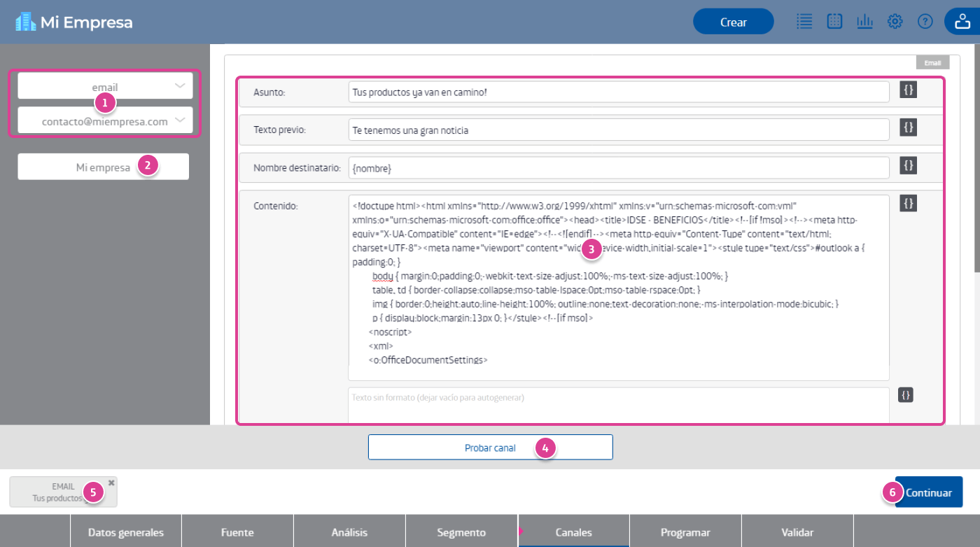Insert variable via braces icon beside Texto previo
Screen dimensions: 980x547
[908, 127]
